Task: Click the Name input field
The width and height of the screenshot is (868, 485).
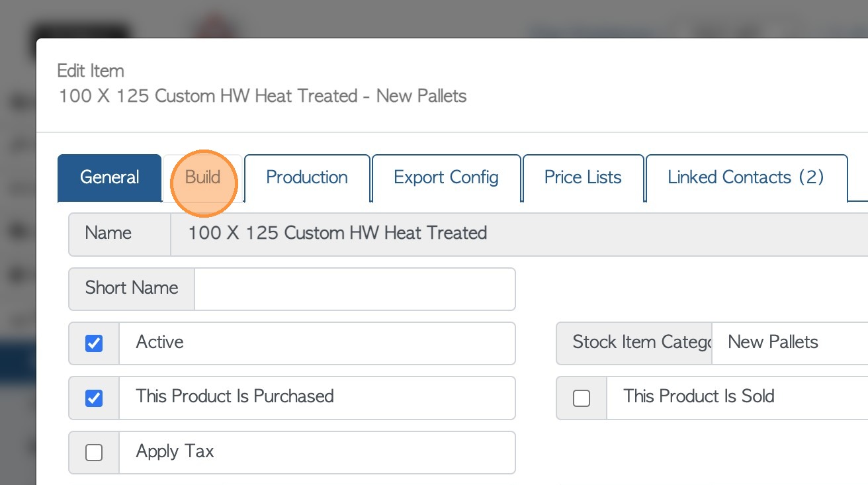Action: pos(516,234)
